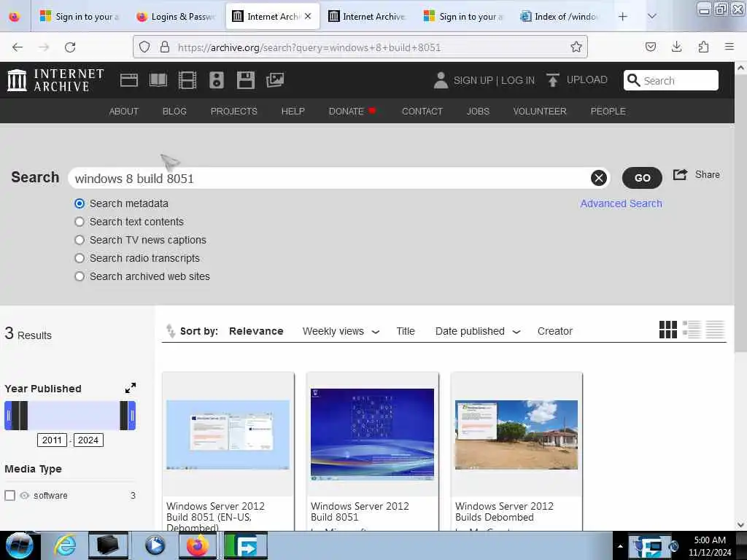
Task: Go back to previous page
Action: [18, 47]
